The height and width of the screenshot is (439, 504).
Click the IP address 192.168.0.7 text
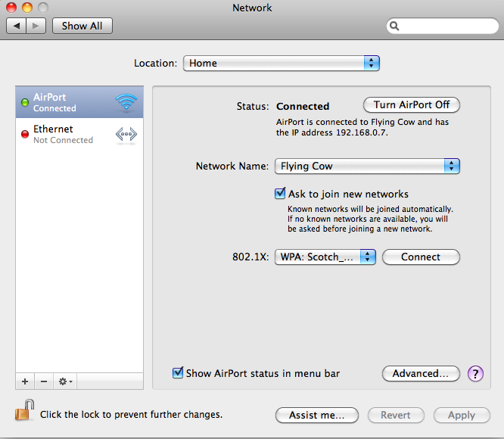pyautogui.click(x=361, y=132)
